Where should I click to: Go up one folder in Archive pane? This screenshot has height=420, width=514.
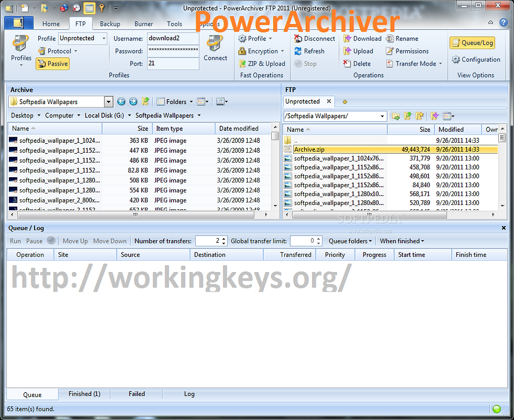click(x=145, y=102)
